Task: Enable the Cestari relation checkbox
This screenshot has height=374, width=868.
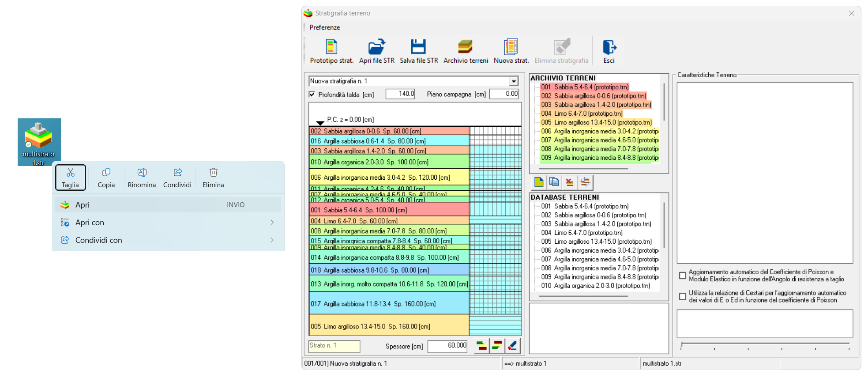Action: [x=683, y=296]
